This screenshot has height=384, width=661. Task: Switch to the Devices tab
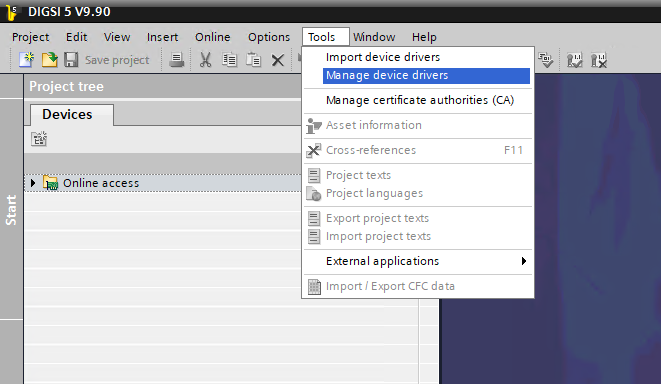coord(71,115)
